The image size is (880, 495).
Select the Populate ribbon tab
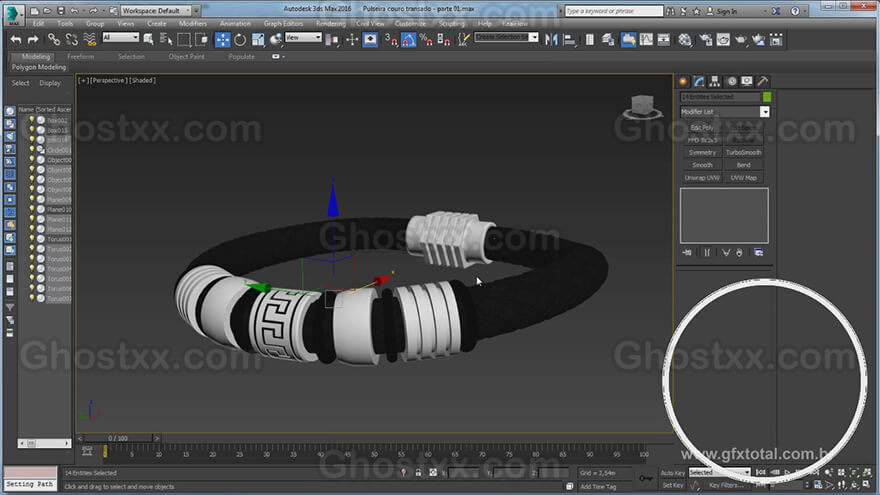pos(241,57)
